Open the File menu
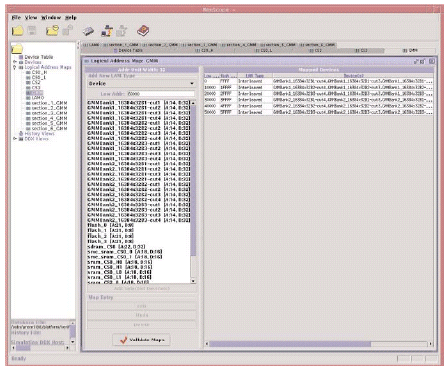The height and width of the screenshot is (369, 447). 16,18
